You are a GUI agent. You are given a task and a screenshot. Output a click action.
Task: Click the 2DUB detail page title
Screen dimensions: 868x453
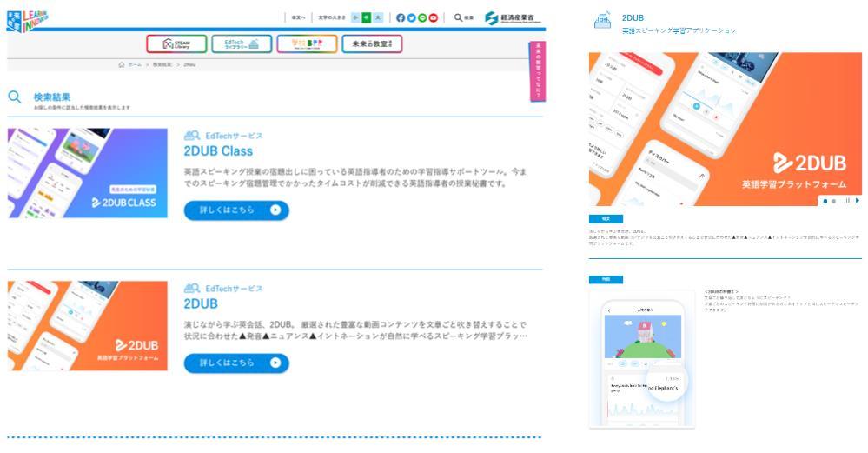[633, 17]
